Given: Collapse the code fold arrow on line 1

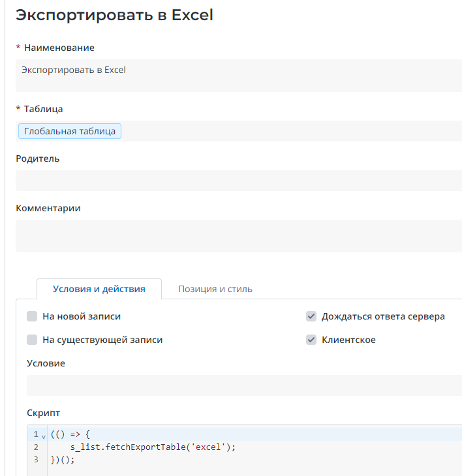Looking at the screenshot, I should pyautogui.click(x=44, y=436).
